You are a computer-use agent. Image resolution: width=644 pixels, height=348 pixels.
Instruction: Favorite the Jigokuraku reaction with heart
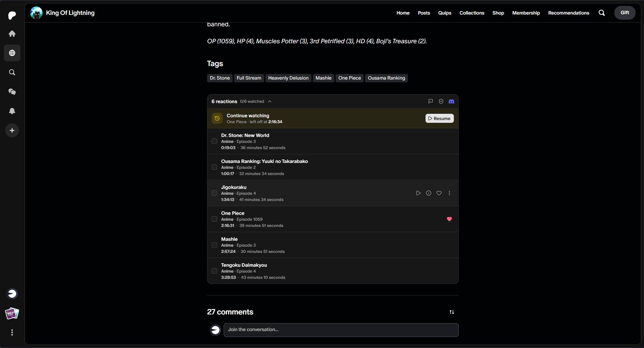click(x=439, y=193)
